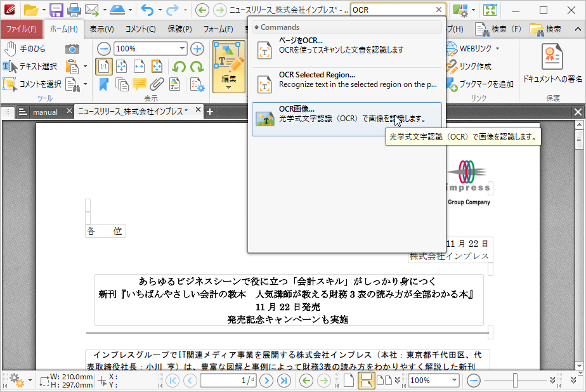The height and width of the screenshot is (392, 586).
Task: Enable two-page facing layout
Action: 384,381
